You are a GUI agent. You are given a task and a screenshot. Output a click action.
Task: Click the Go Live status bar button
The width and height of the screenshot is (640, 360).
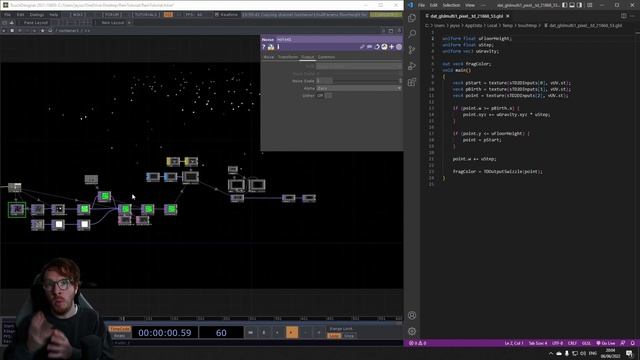pos(606,343)
